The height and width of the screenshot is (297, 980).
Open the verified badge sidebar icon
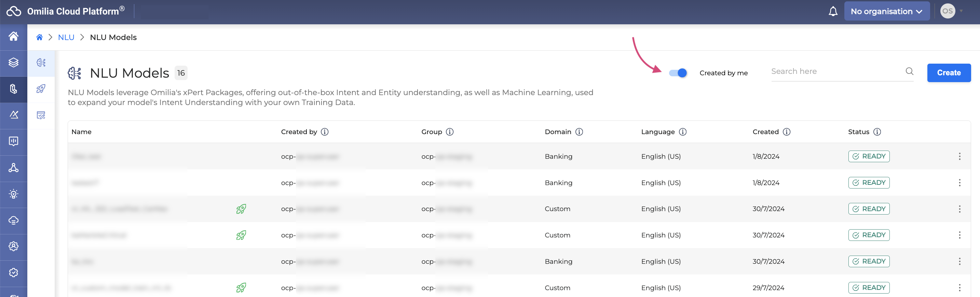tap(14, 273)
